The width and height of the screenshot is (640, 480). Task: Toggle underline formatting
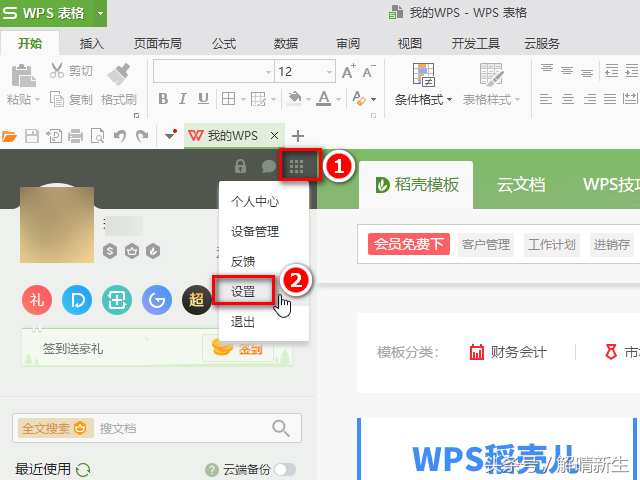(203, 99)
